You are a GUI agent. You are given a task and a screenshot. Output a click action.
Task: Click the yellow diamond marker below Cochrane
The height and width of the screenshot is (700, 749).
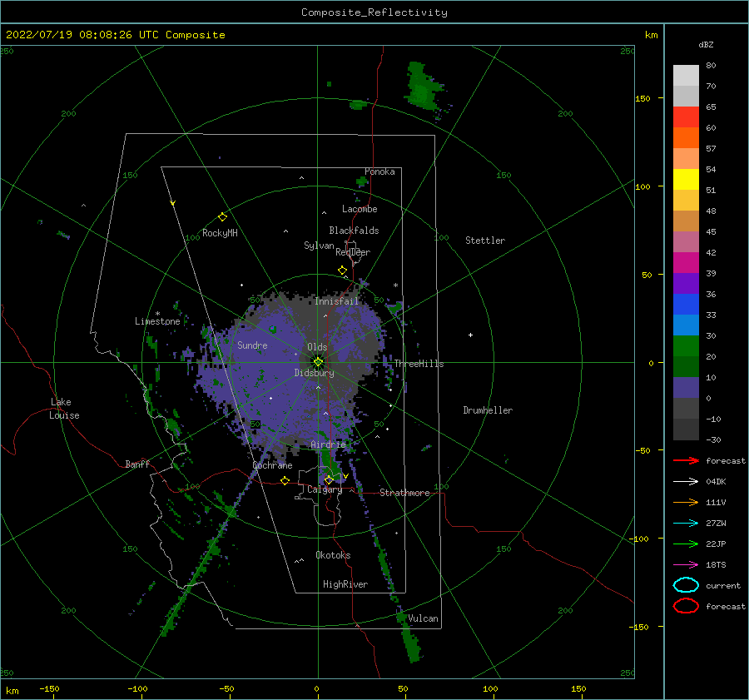pos(285,480)
